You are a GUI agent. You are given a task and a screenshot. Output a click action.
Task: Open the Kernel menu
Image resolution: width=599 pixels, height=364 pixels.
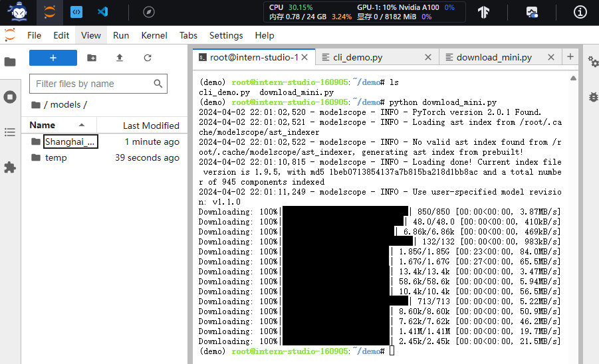(x=154, y=35)
